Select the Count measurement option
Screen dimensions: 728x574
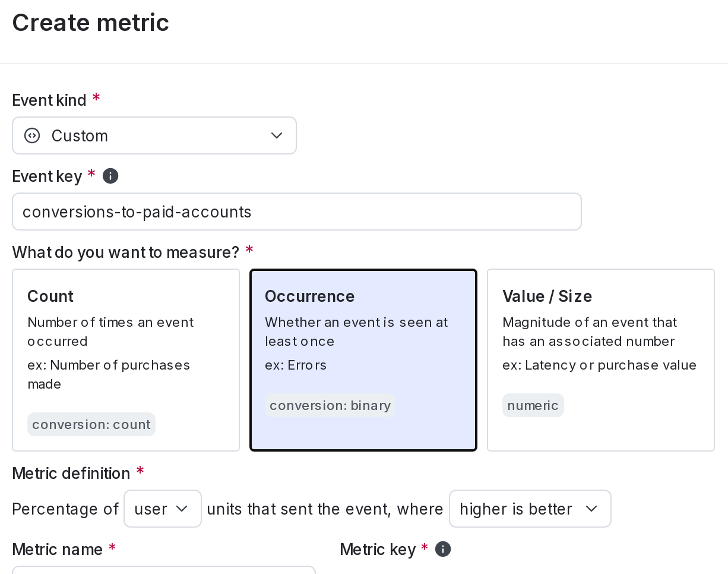(125, 359)
